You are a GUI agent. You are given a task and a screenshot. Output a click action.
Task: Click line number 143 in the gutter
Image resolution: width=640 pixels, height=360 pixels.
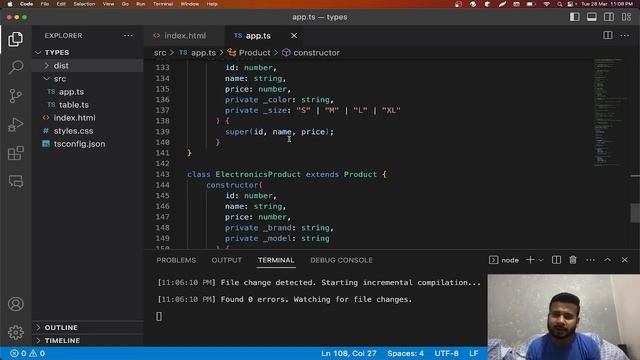[162, 175]
